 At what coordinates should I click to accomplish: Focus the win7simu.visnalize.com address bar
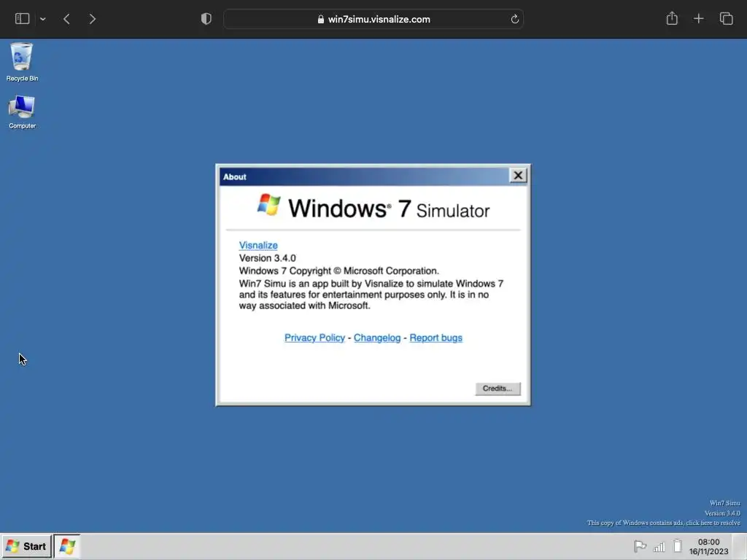pos(373,19)
